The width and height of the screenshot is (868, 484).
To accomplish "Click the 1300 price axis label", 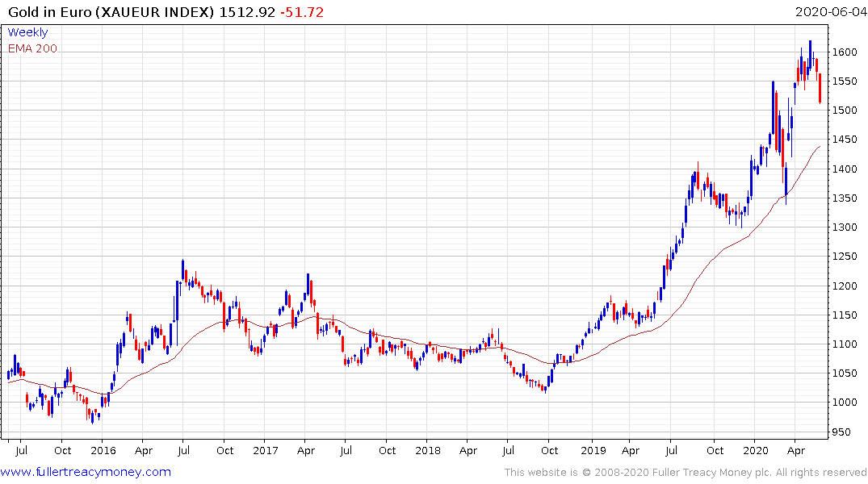I will [x=845, y=227].
